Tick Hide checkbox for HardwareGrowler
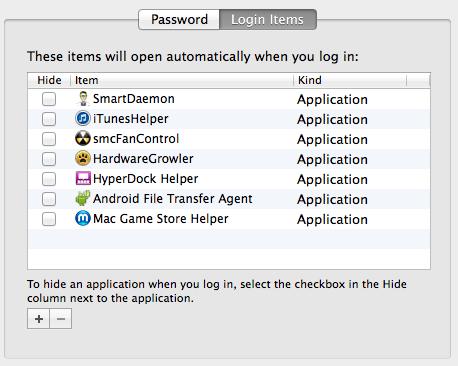This screenshot has width=458, height=366. coord(49,159)
